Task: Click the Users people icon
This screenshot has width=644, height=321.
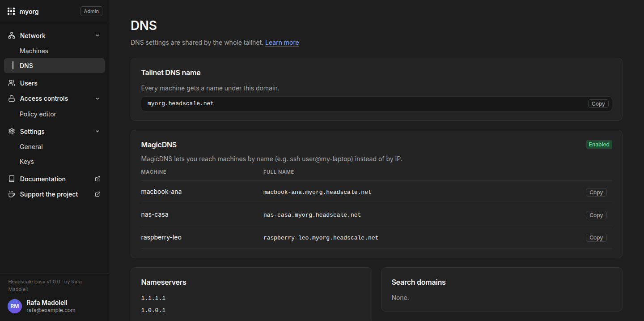Action: click(x=12, y=83)
